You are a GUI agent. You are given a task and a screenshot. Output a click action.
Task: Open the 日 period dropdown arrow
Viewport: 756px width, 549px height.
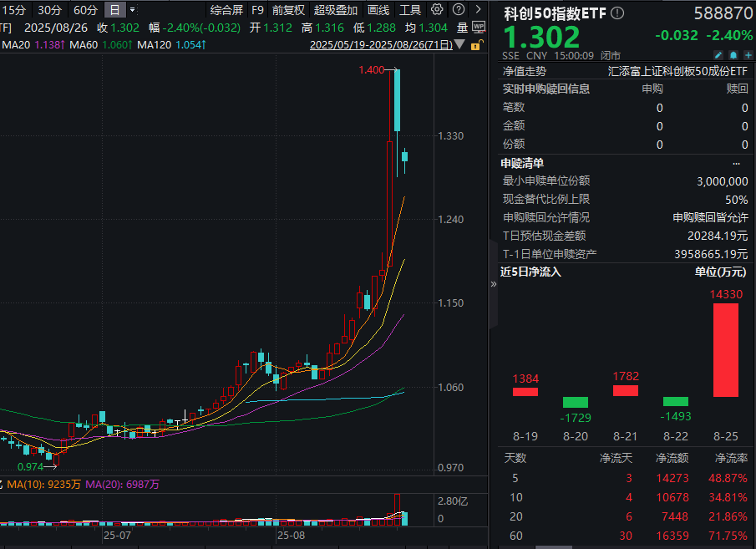[x=132, y=10]
